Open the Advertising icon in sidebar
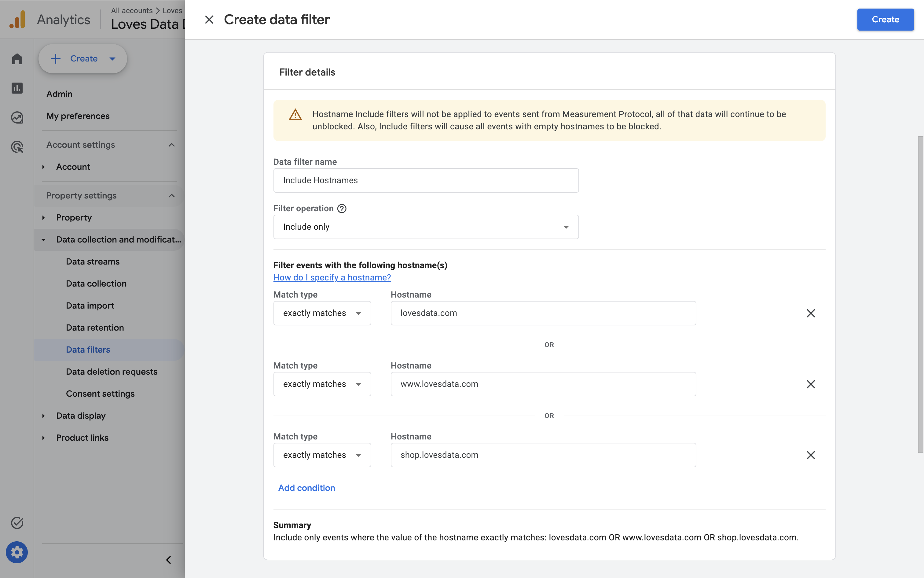 click(x=17, y=147)
